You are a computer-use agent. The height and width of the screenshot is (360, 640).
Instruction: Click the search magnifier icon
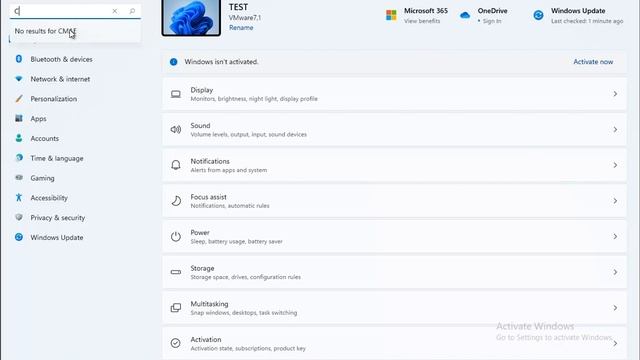[x=132, y=11]
